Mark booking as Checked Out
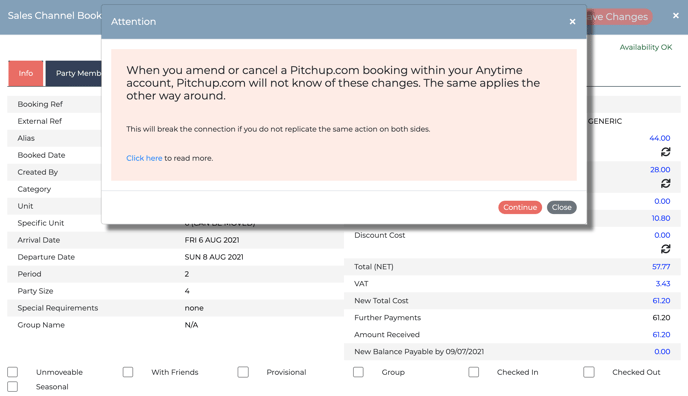688x396 pixels. click(589, 372)
